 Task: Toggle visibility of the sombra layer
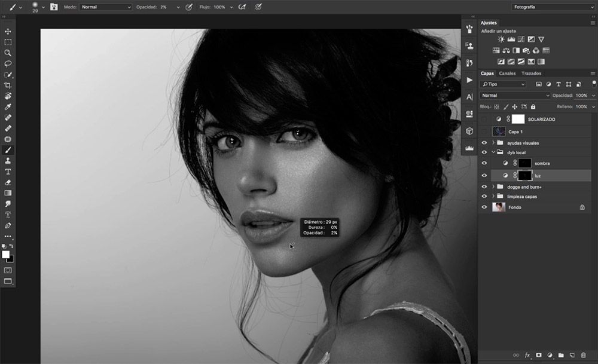coord(484,163)
